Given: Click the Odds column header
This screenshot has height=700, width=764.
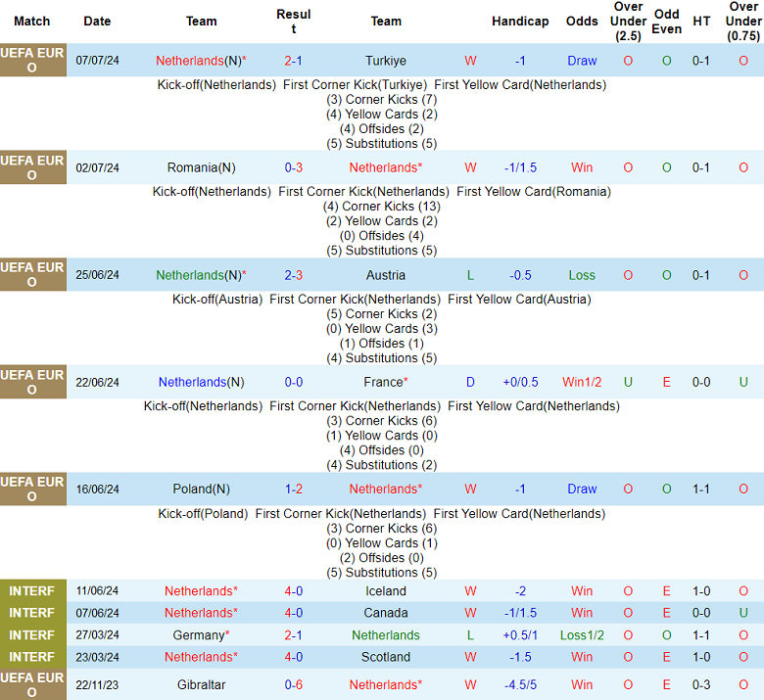Looking at the screenshot, I should pos(582,22).
